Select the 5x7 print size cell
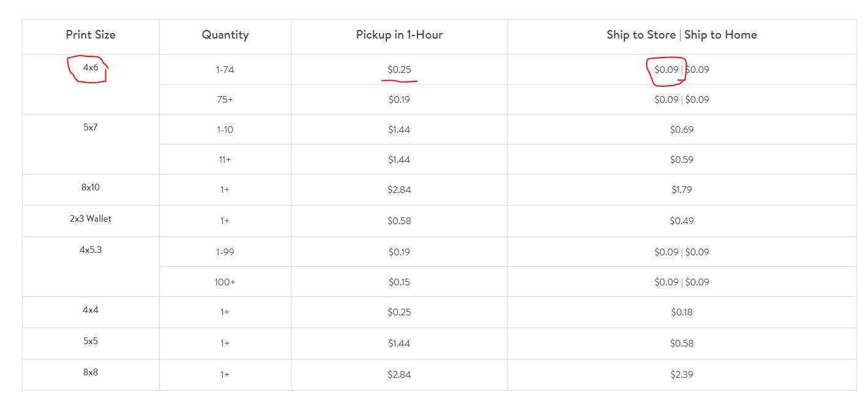This screenshot has height=406, width=868. pos(91,128)
